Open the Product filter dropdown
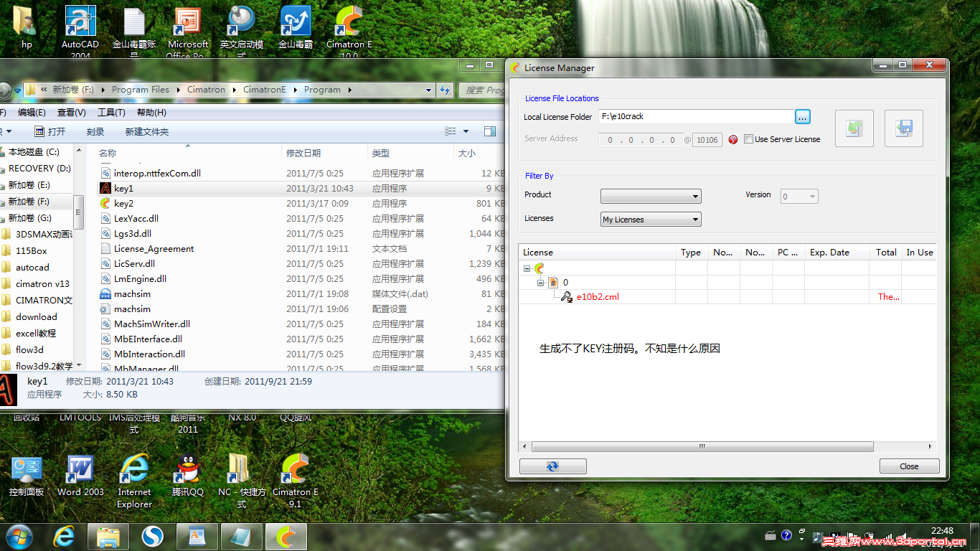The height and width of the screenshot is (551, 980). click(x=651, y=196)
